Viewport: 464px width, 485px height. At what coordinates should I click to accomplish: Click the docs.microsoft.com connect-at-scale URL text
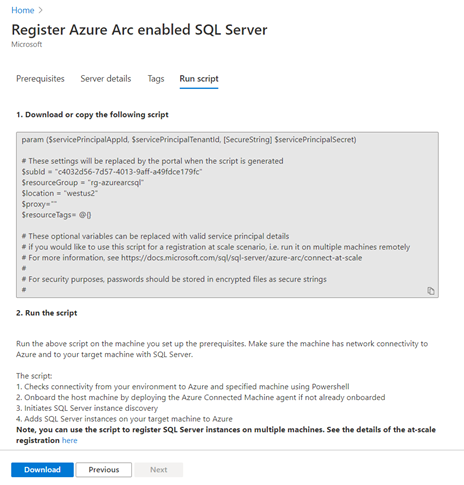point(241,258)
